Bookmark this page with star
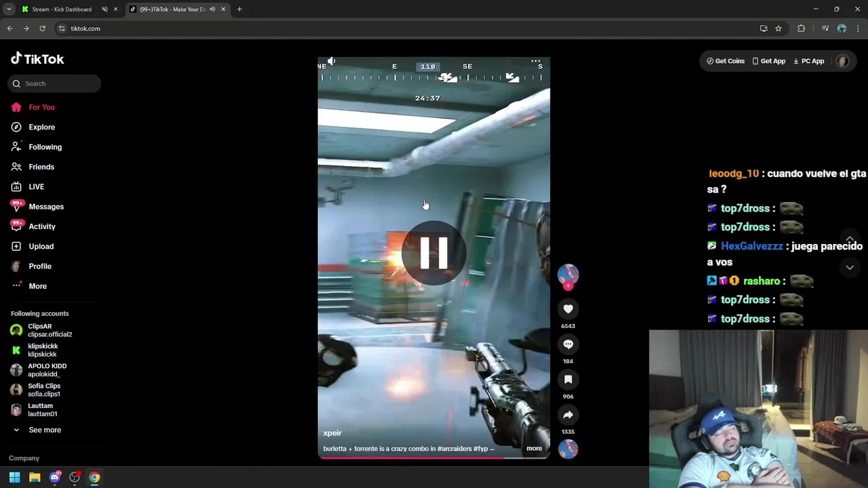 tap(778, 28)
